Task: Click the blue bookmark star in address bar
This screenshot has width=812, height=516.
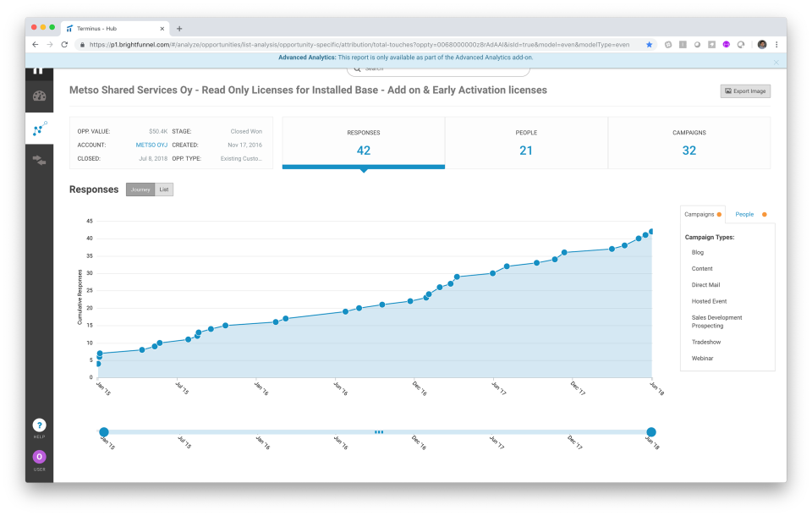Action: click(649, 45)
